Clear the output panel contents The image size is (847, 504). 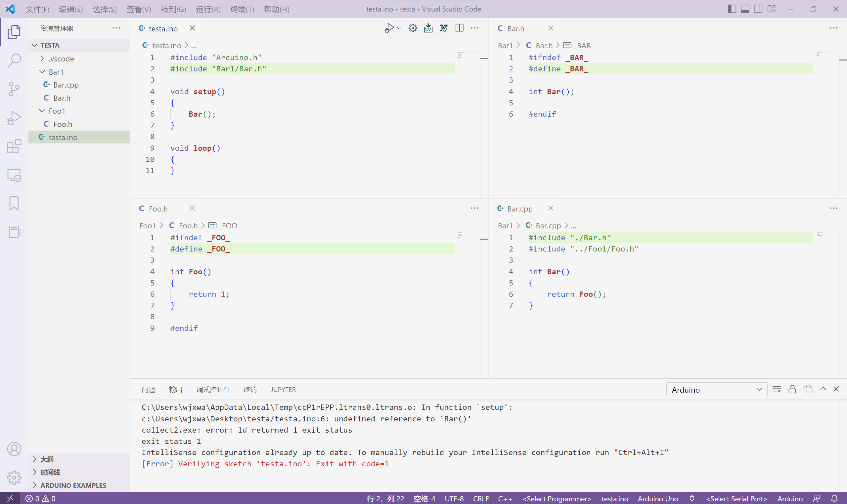click(x=776, y=390)
